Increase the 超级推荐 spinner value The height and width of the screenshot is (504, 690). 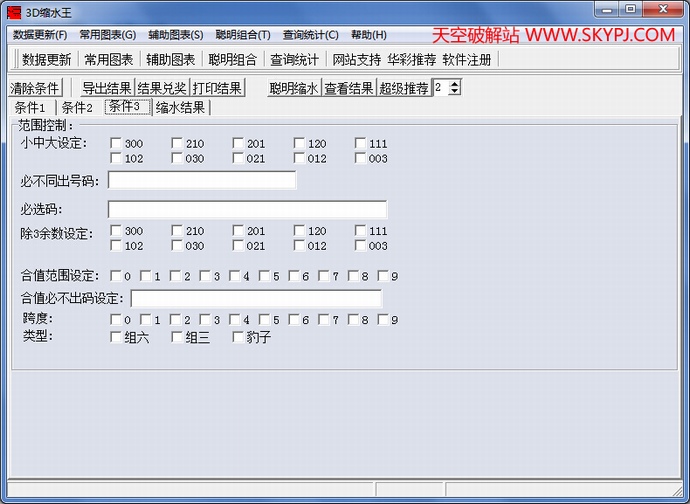click(x=455, y=84)
